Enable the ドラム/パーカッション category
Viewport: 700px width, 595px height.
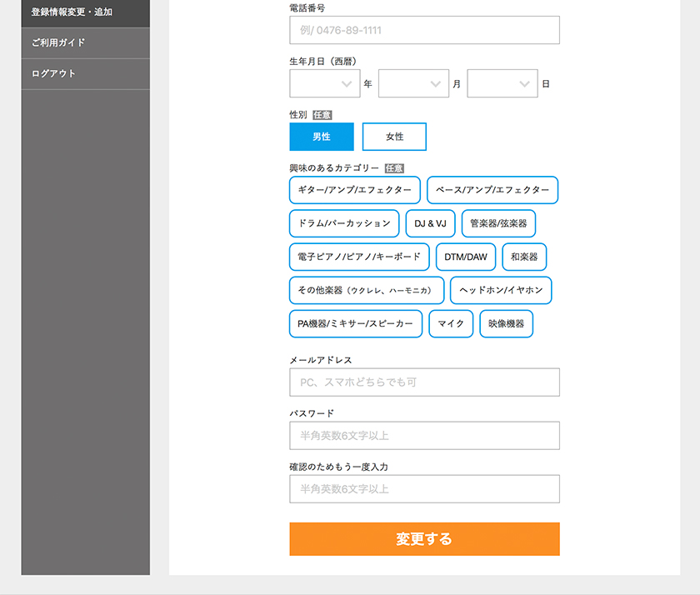pos(344,223)
